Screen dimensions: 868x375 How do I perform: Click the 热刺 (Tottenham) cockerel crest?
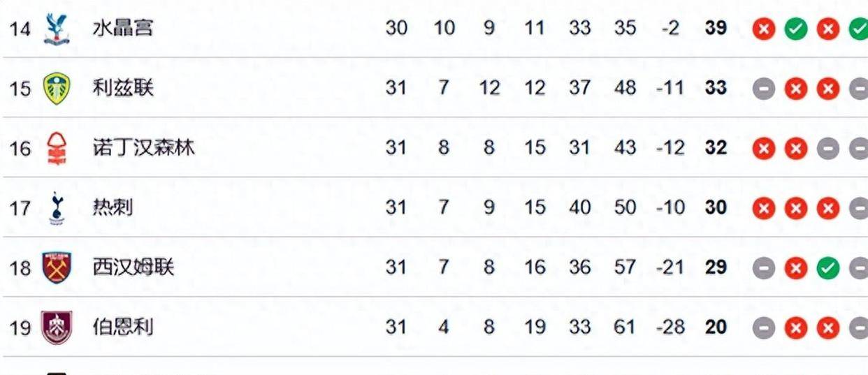[57, 208]
